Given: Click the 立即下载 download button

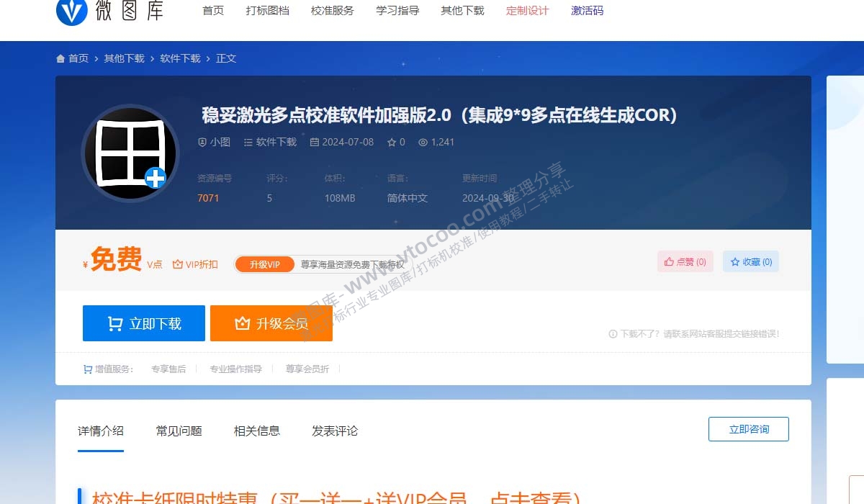Looking at the screenshot, I should tap(143, 323).
